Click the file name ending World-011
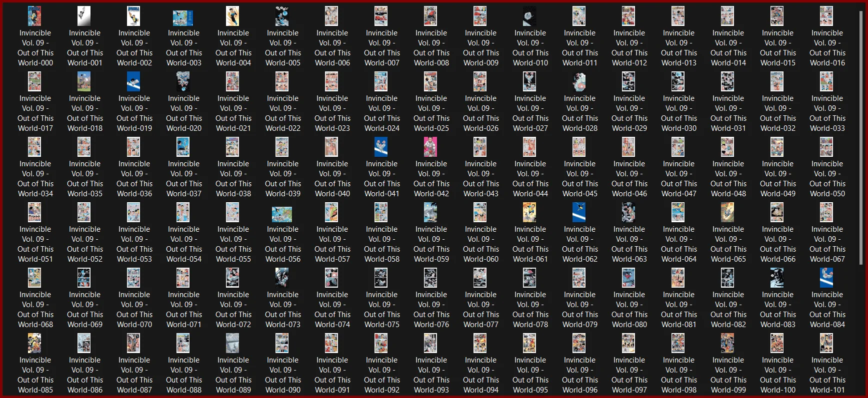This screenshot has height=398, width=868. point(580,48)
